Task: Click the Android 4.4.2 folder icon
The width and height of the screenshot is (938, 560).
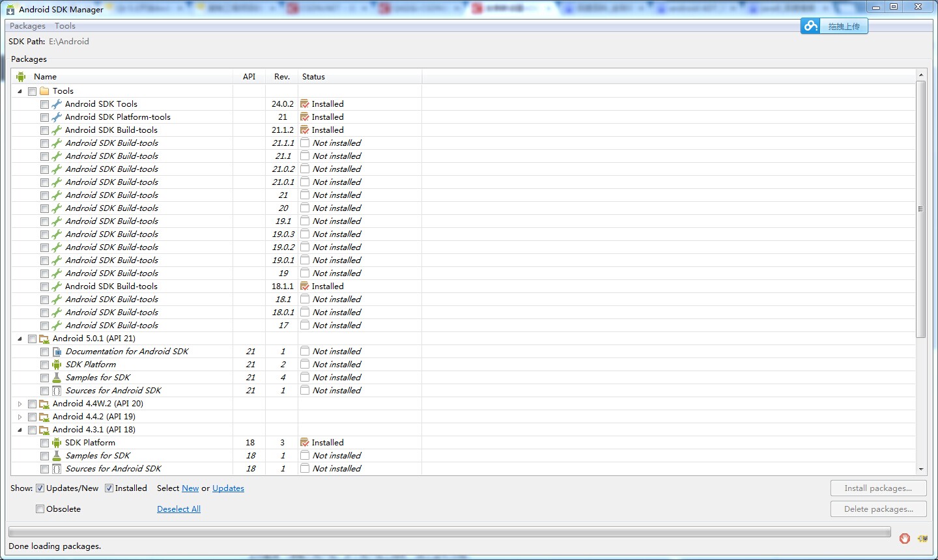Action: click(44, 417)
